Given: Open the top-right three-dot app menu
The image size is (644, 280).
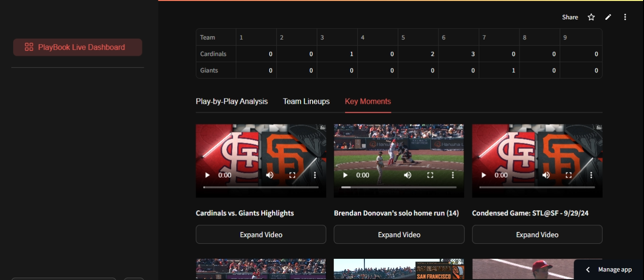Looking at the screenshot, I should 625,17.
